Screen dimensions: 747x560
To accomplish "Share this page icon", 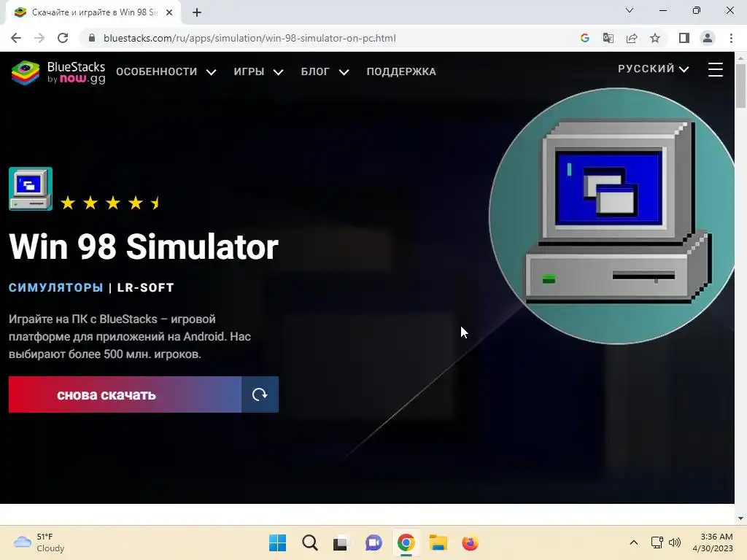I will coord(632,38).
